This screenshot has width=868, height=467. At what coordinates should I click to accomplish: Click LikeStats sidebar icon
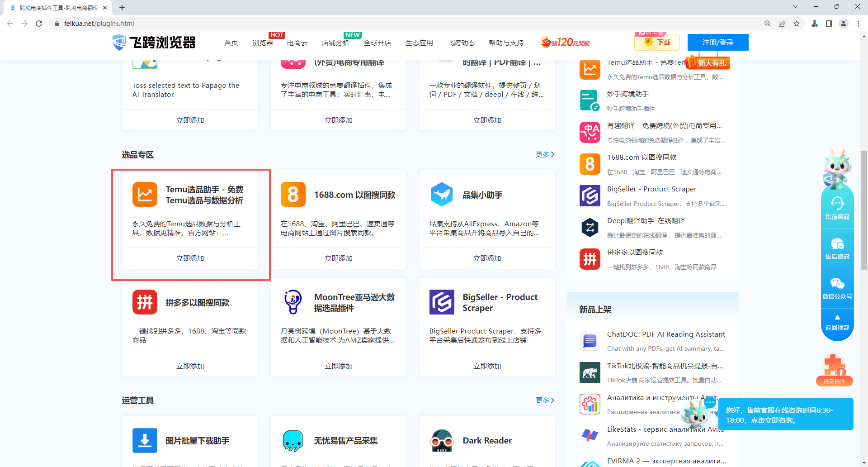[590, 436]
